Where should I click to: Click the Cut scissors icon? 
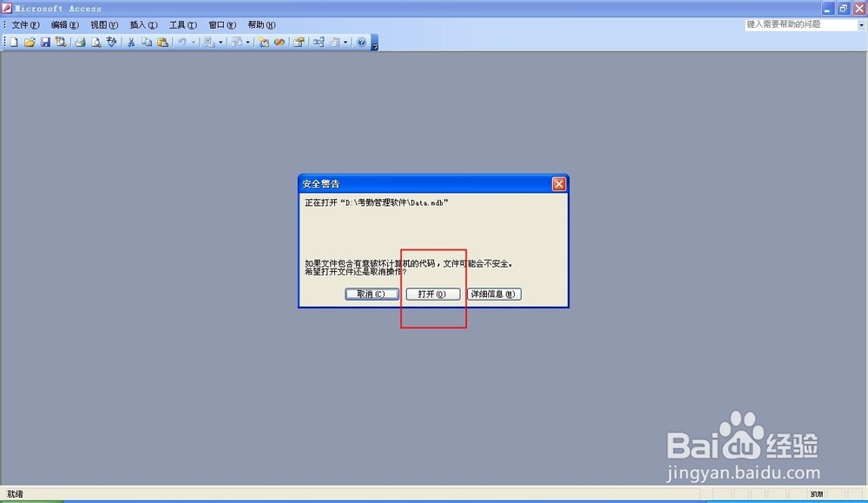pos(131,42)
